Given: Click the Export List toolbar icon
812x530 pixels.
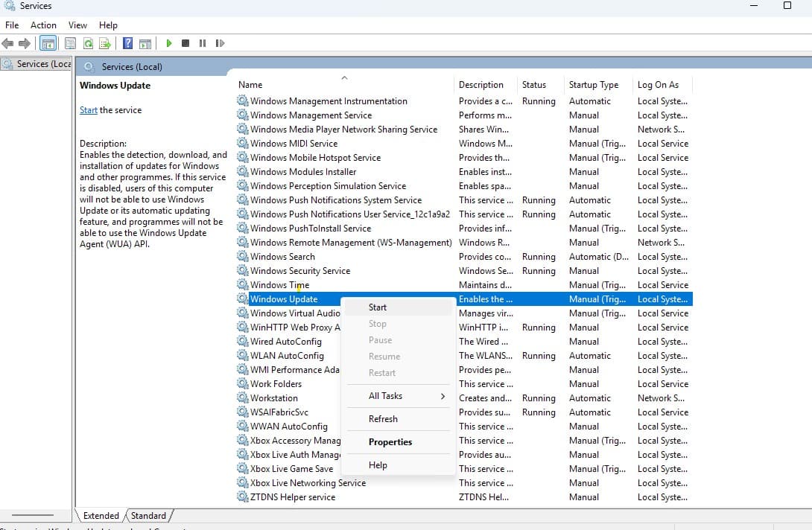Looking at the screenshot, I should (105, 42).
